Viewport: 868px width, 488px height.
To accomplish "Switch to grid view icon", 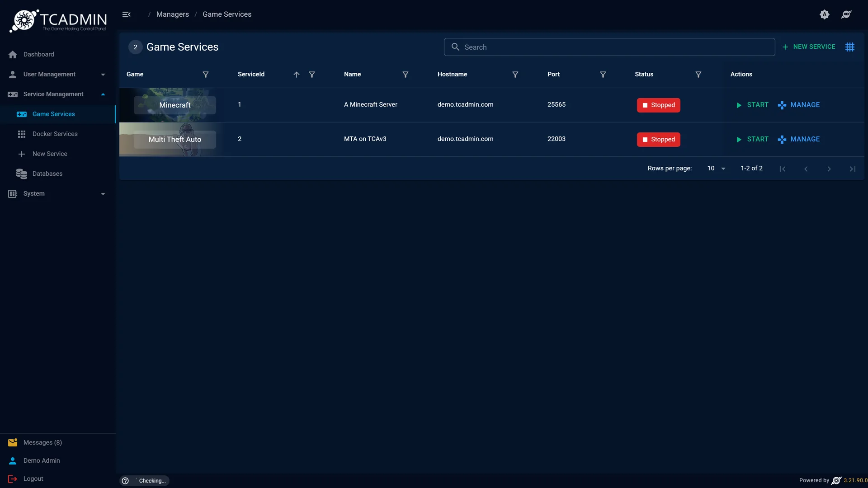I will point(850,47).
